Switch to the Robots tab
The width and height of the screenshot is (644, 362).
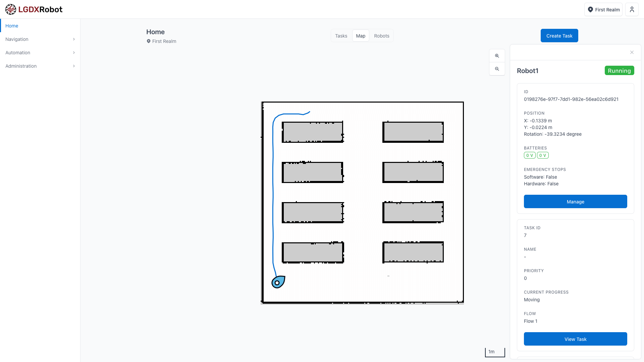click(x=381, y=36)
